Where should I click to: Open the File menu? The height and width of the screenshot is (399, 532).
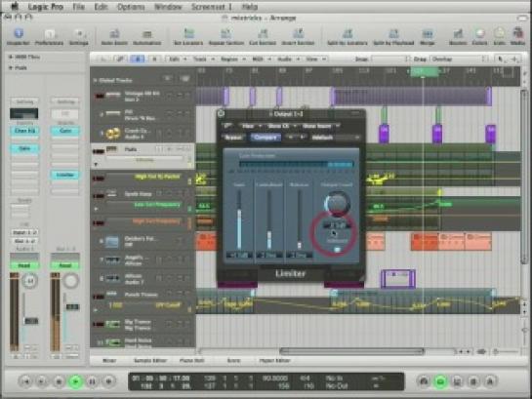click(x=79, y=7)
